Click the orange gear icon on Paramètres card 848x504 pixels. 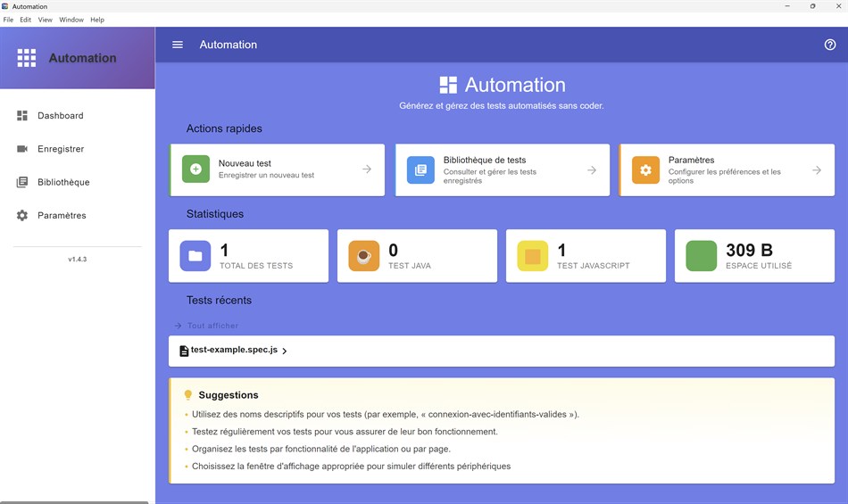tap(645, 169)
